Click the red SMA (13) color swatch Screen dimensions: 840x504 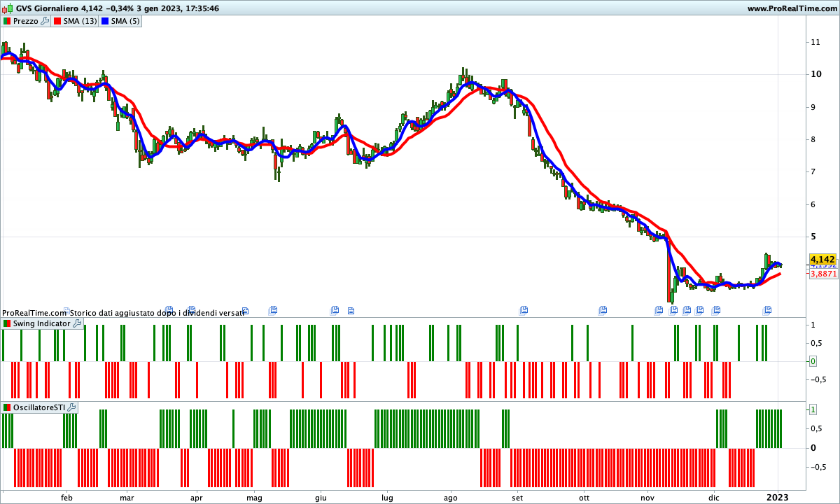point(57,21)
